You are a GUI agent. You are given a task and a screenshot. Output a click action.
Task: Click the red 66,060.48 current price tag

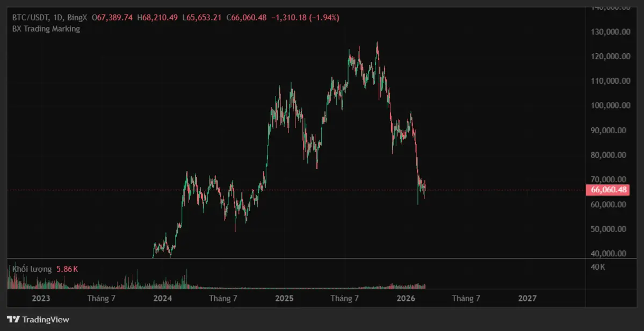tap(609, 190)
